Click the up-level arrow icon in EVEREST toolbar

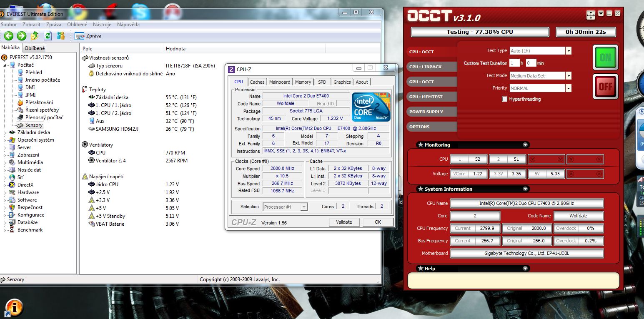point(35,36)
